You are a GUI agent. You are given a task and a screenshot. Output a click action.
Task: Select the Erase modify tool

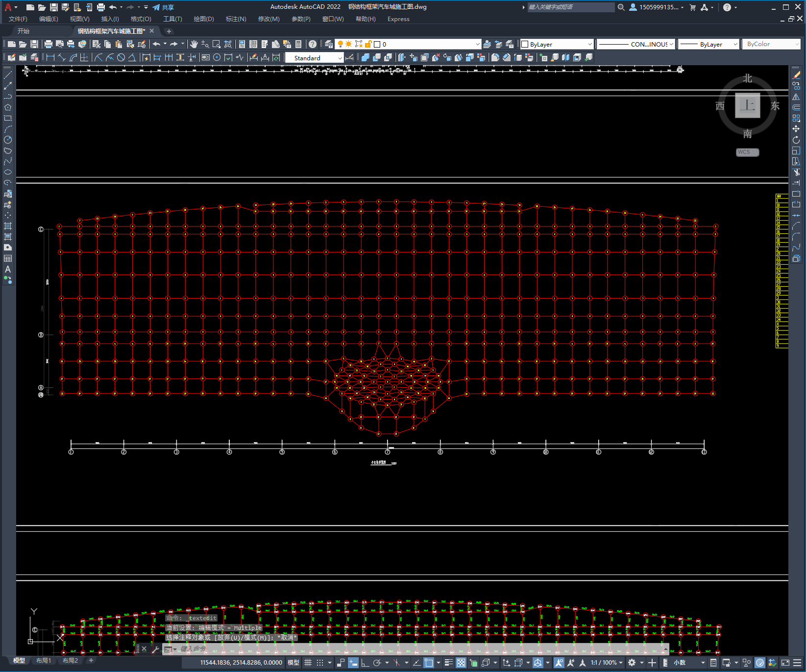coord(796,75)
